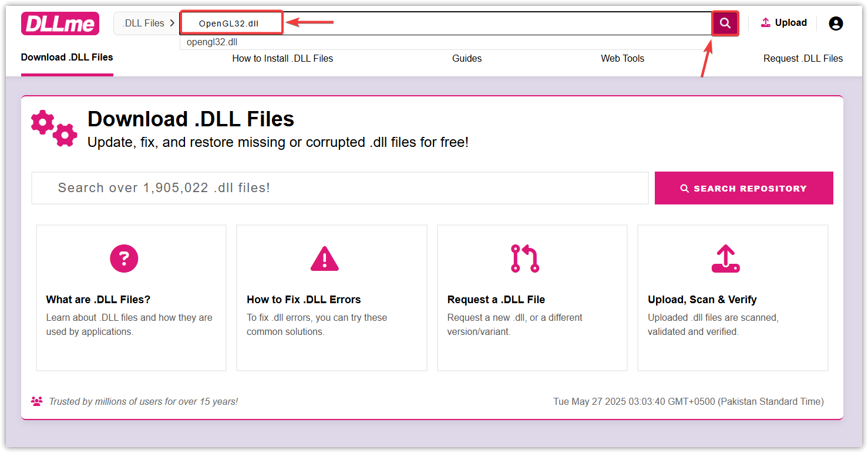Screen dimensions: 868x453
Task: Open the How to Fix .DLL Errors link
Action: coord(304,299)
